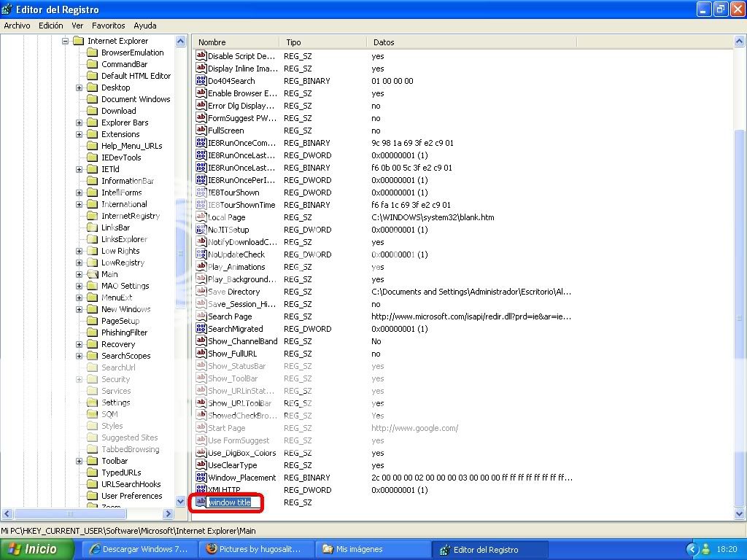
Task: Select the "Start Page" value name
Action: (x=227, y=427)
